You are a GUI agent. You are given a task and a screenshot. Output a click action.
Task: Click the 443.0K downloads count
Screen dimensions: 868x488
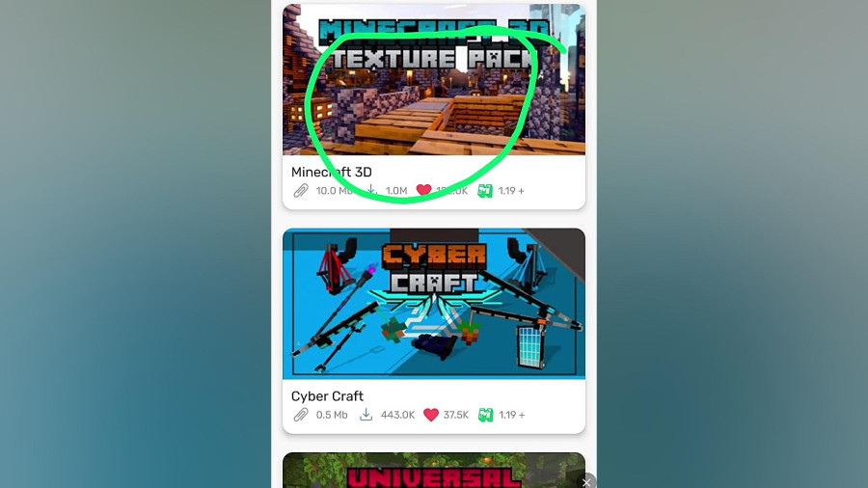tap(397, 415)
